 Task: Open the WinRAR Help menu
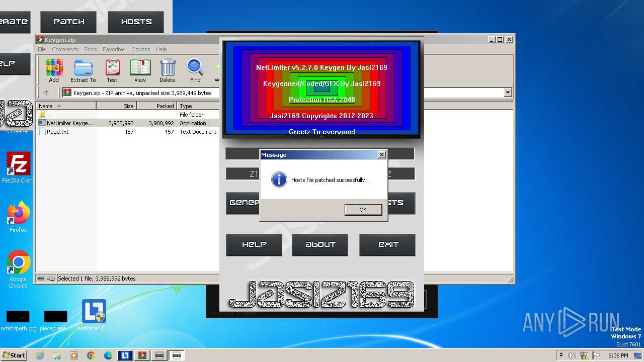tap(161, 49)
